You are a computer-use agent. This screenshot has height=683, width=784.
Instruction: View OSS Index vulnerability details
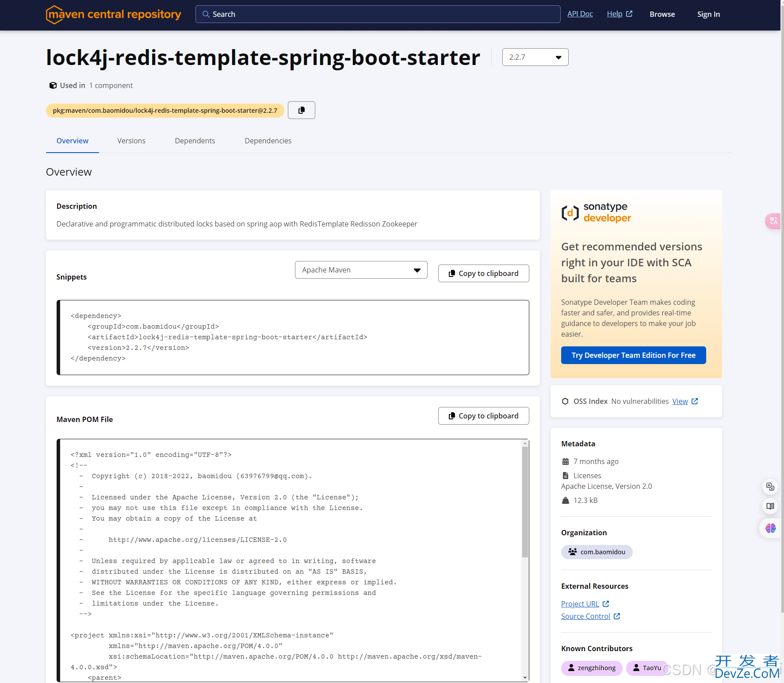click(680, 401)
